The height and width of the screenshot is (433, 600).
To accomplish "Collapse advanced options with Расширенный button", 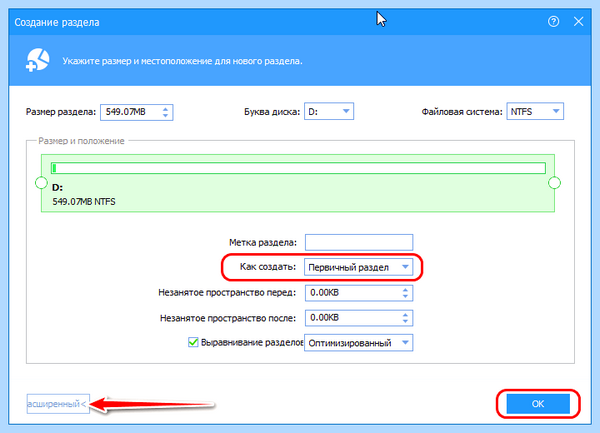I will 58,404.
